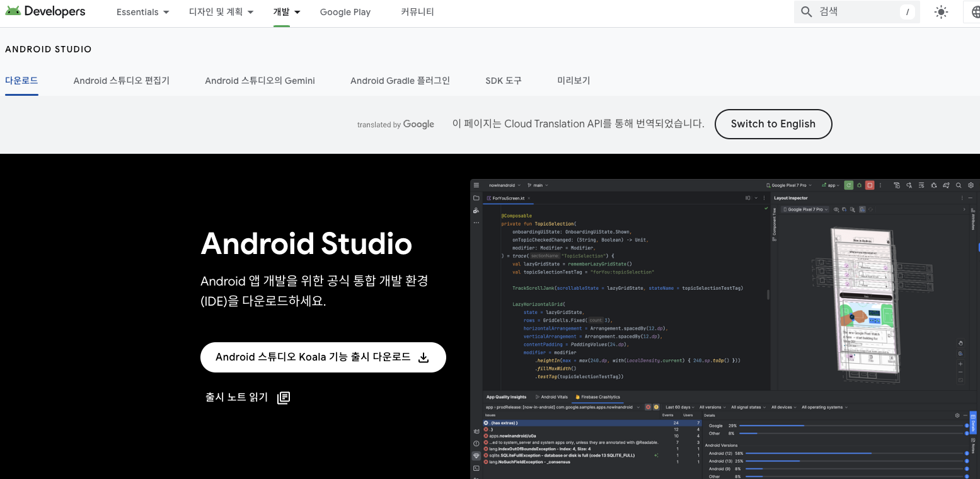Open the Android Gradle 플러그인 tab
This screenshot has height=479, width=980.
click(400, 81)
